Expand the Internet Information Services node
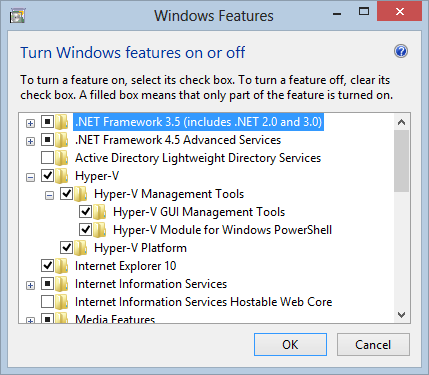This screenshot has width=429, height=375. [x=30, y=285]
